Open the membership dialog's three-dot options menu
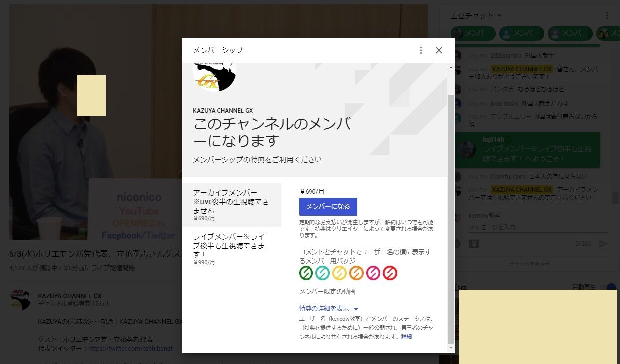The width and height of the screenshot is (620, 364). point(421,50)
